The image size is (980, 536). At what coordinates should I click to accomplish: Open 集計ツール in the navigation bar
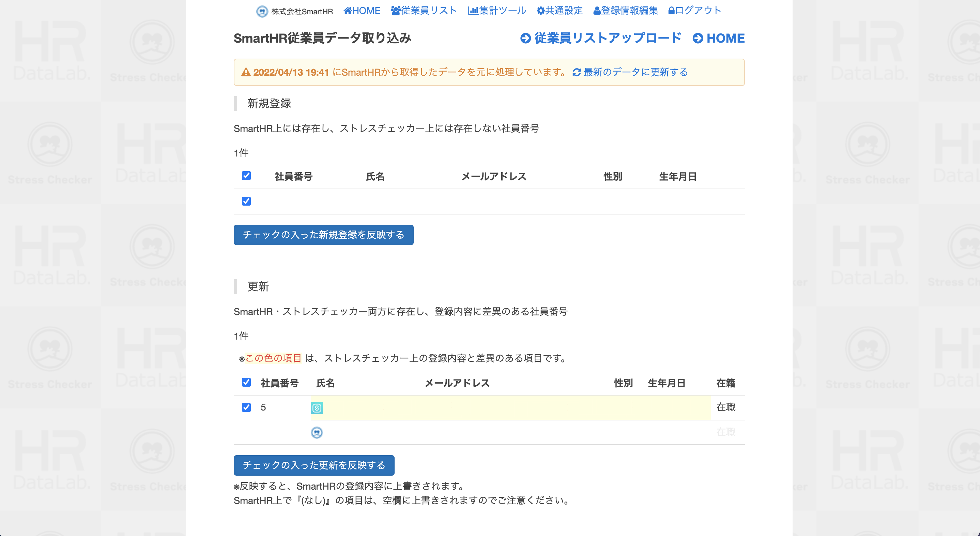(x=497, y=11)
